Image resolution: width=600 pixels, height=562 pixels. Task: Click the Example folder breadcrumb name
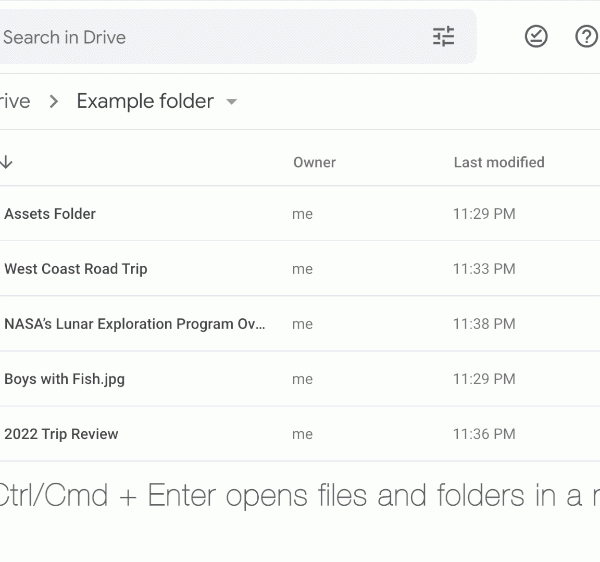[x=145, y=101]
